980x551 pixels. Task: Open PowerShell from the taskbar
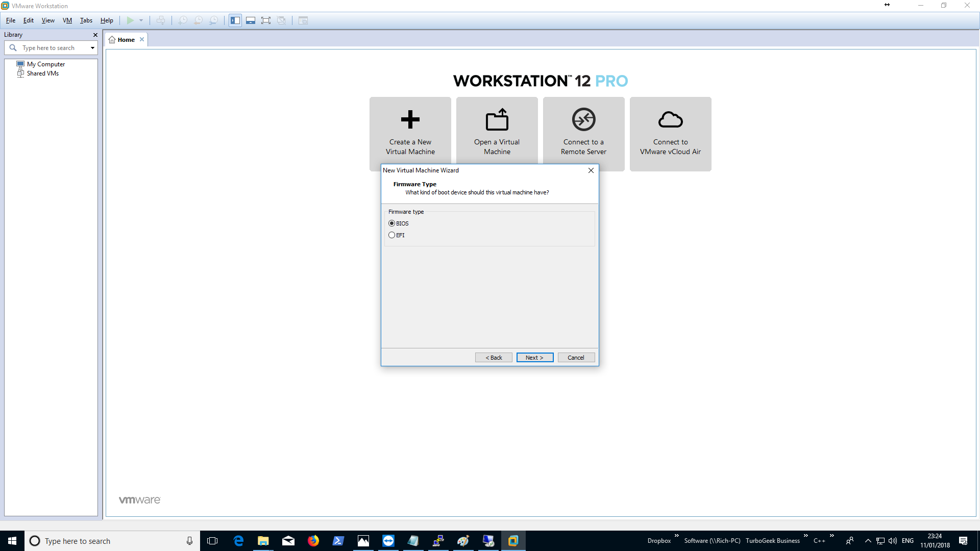tap(338, 541)
